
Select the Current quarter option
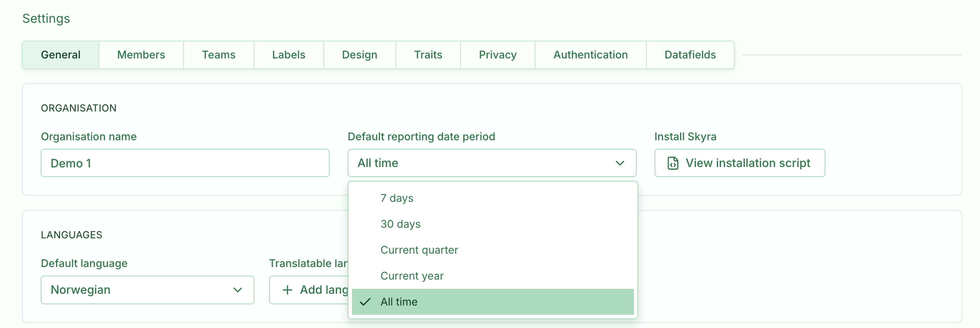click(x=493, y=250)
